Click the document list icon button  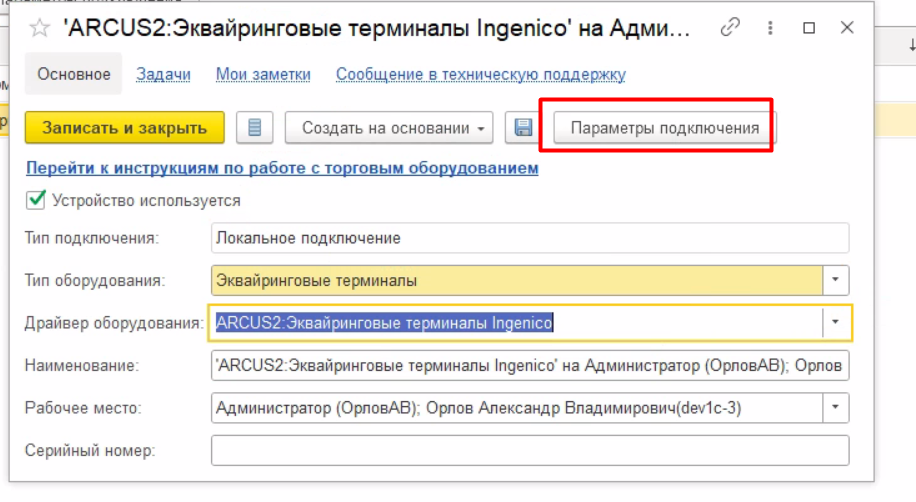point(254,128)
